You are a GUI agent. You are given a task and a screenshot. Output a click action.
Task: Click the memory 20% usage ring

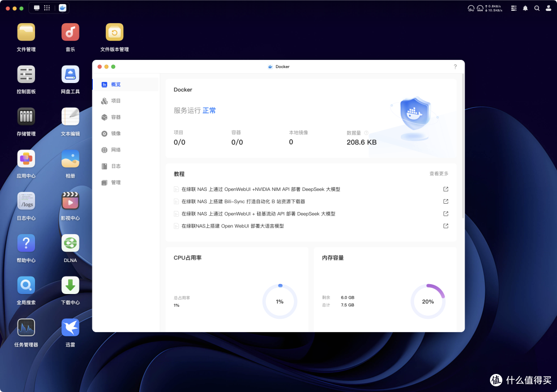pyautogui.click(x=428, y=301)
